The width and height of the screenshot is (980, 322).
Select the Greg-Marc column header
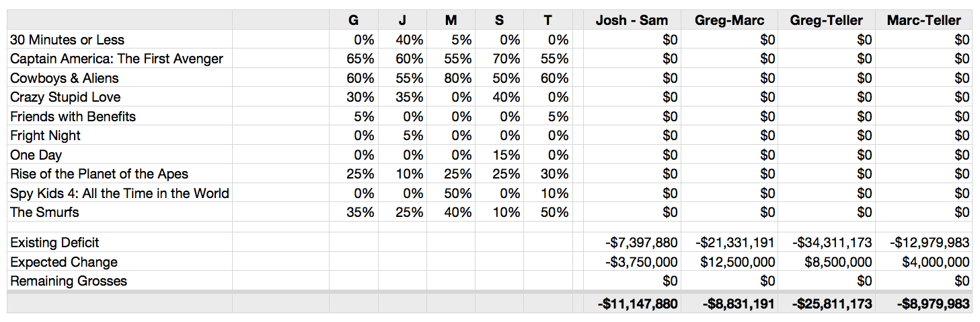coord(729,20)
